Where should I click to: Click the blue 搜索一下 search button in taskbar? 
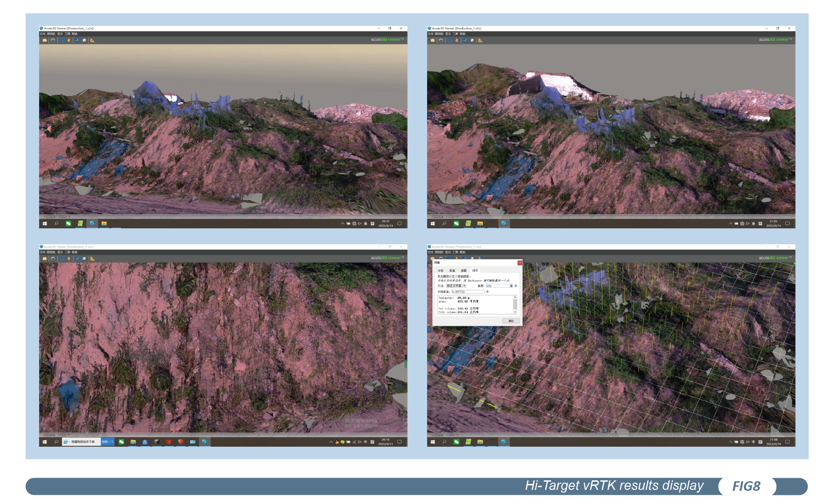107,442
